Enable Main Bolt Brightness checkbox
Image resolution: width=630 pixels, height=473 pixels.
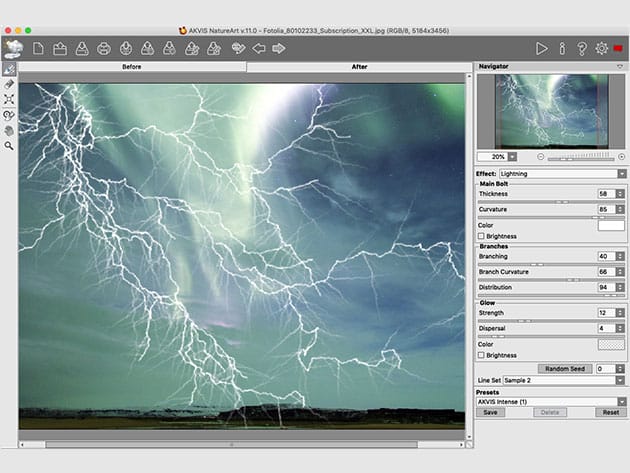click(x=482, y=236)
